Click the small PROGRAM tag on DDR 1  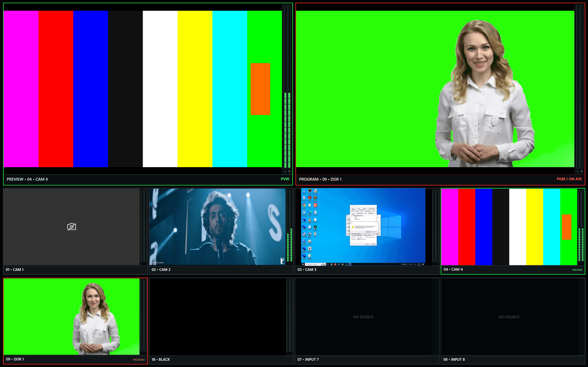[139, 360]
